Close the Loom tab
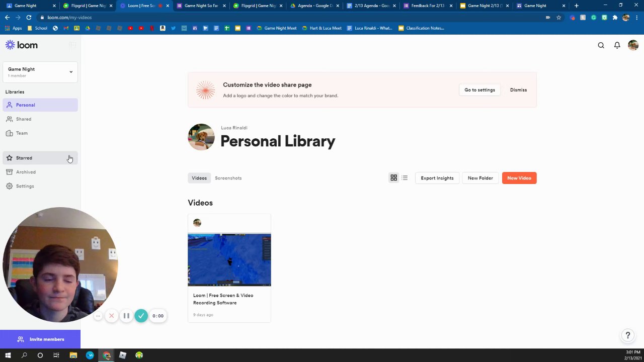Image resolution: width=644 pixels, height=362 pixels. click(x=168, y=6)
